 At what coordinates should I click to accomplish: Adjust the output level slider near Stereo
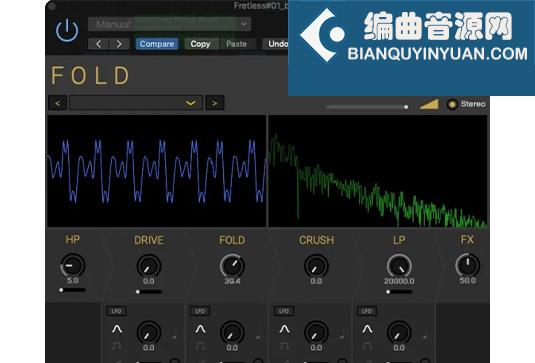tap(367, 107)
